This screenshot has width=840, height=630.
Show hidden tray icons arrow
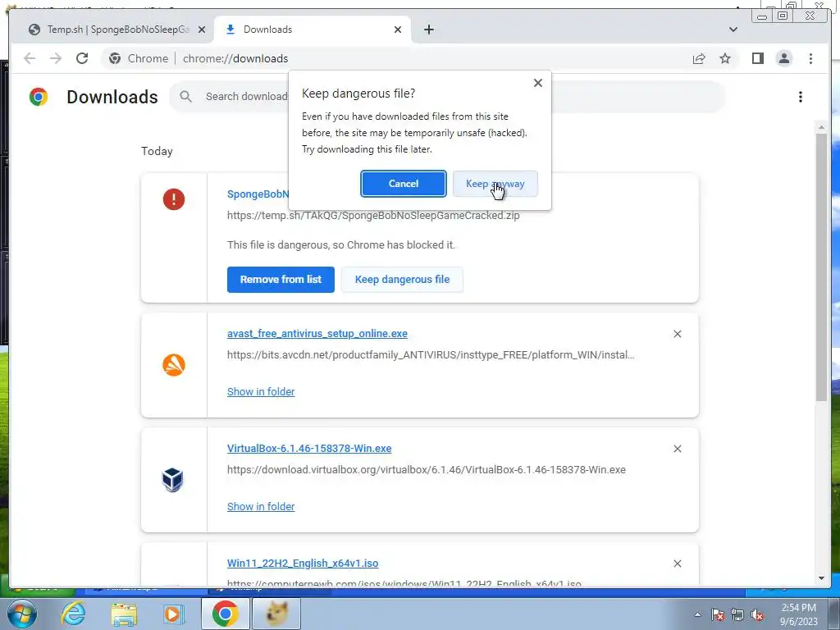coord(697,614)
